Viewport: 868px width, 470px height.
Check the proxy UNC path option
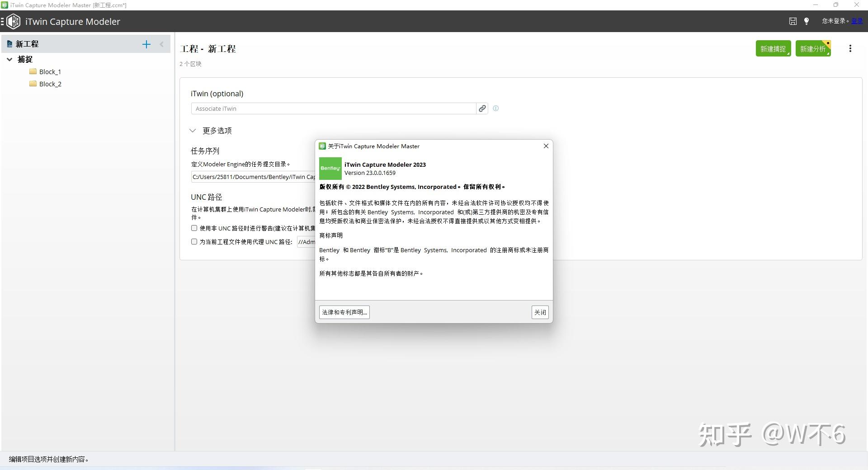coord(194,242)
